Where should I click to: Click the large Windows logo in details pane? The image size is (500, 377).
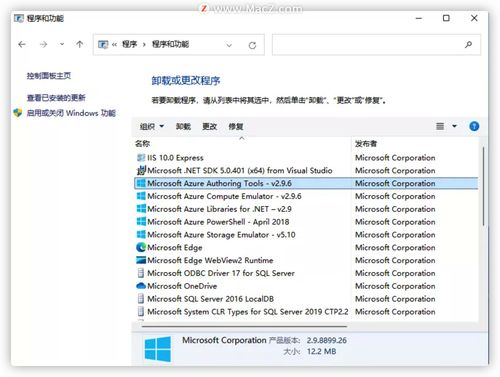click(158, 349)
